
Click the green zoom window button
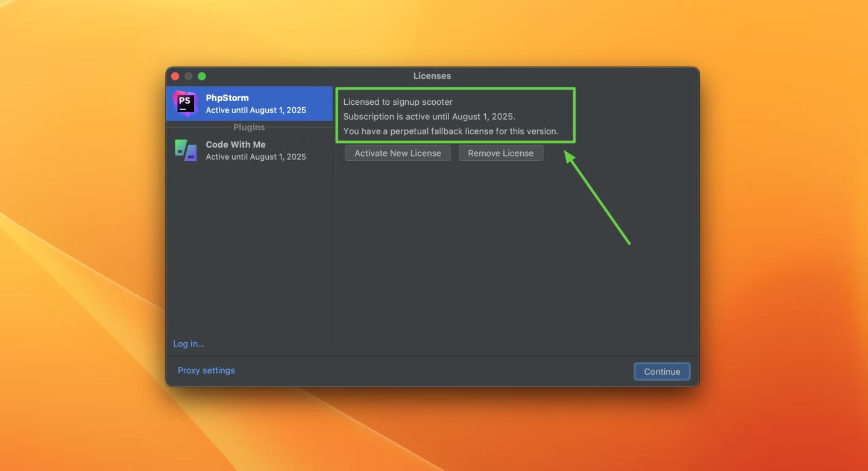(202, 76)
